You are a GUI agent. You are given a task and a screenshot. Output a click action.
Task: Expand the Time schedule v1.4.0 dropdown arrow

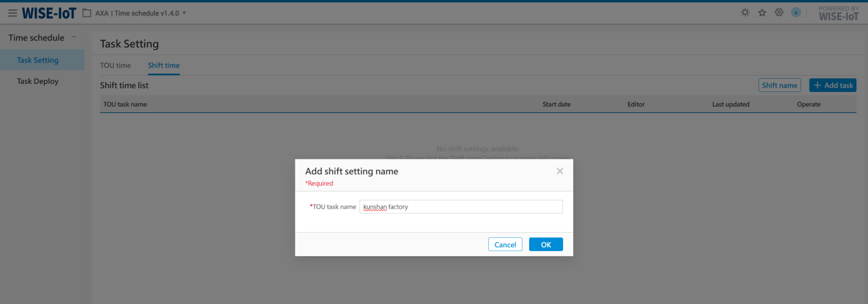point(185,13)
